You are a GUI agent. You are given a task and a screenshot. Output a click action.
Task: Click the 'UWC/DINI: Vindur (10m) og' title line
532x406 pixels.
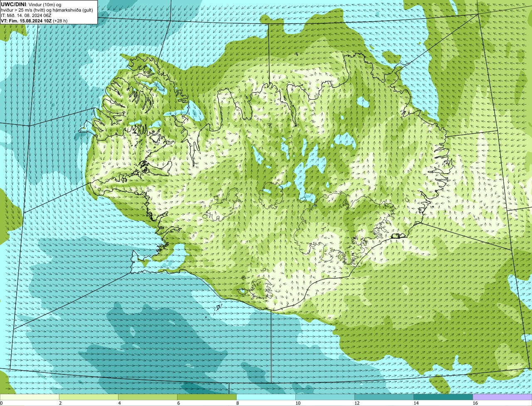click(31, 4)
